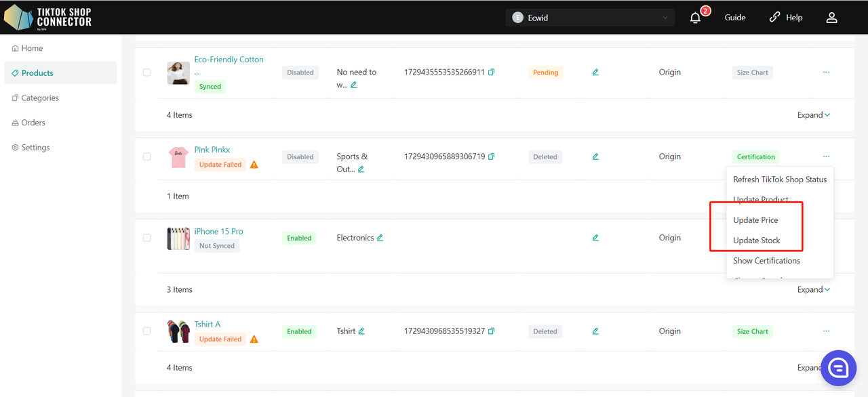Click the Eco-Friendly Cotton thumbnail image
Viewport: 868px width, 397px height.
tap(178, 73)
